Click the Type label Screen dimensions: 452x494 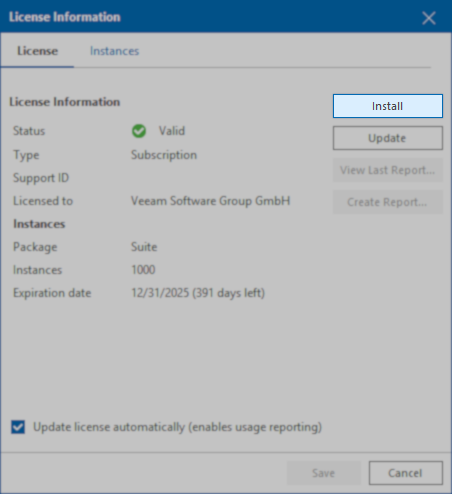click(26, 155)
